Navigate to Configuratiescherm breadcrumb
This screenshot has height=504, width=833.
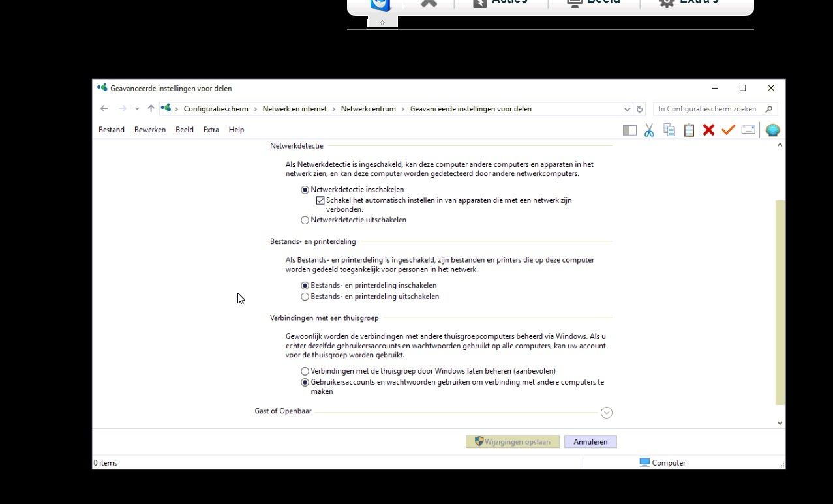[216, 109]
